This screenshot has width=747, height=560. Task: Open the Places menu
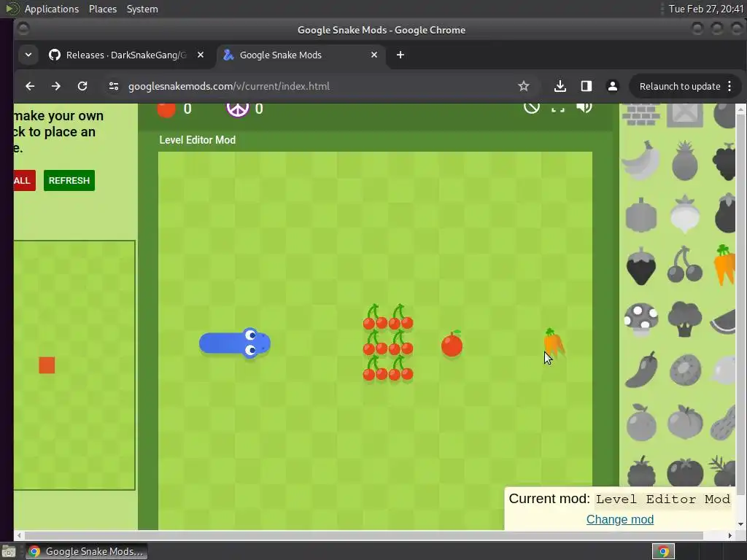(102, 9)
